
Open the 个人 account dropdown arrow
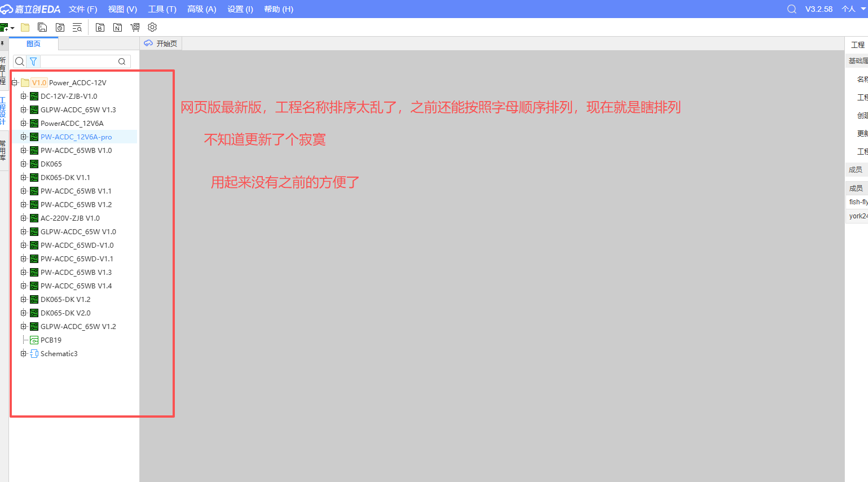tap(863, 9)
